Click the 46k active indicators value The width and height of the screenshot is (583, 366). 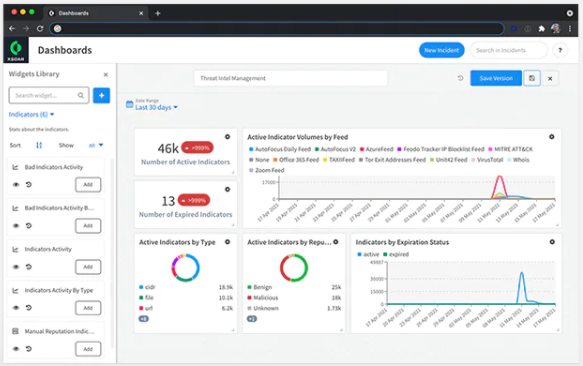click(168, 148)
